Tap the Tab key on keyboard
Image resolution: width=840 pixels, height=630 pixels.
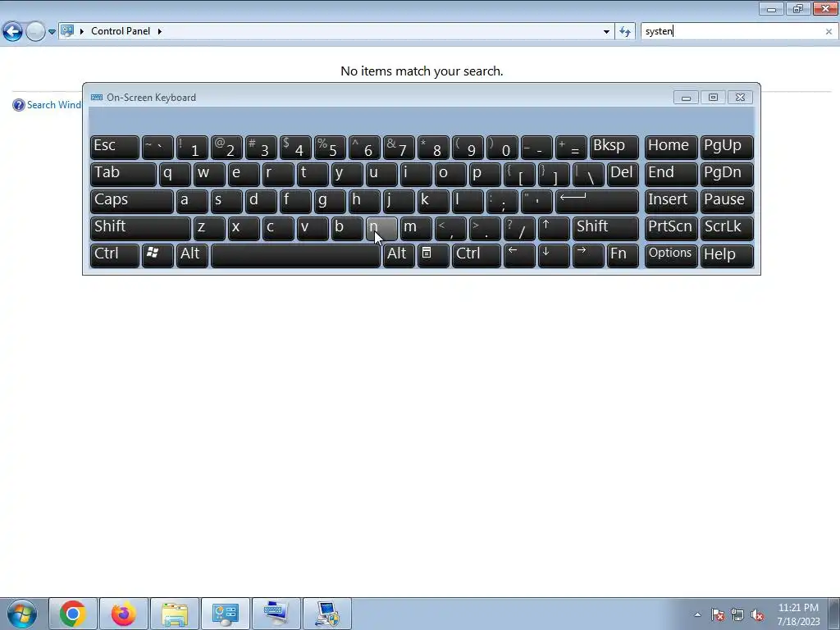click(123, 174)
